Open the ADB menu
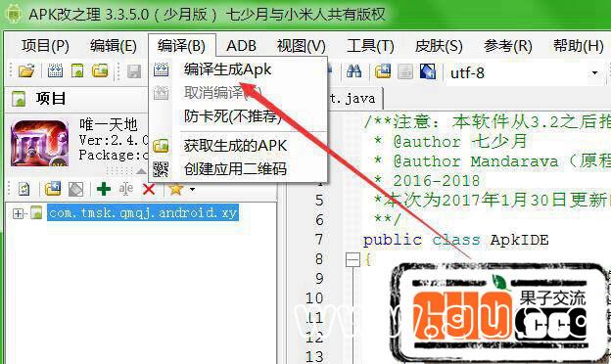This screenshot has height=364, width=611. point(241,46)
